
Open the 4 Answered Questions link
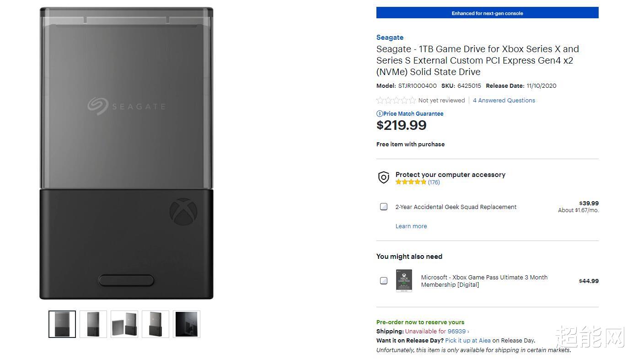click(504, 101)
